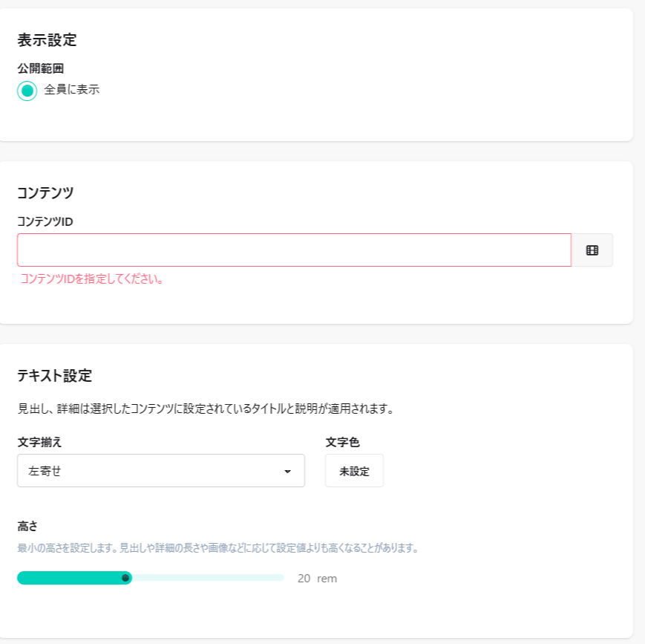Select the 全員に表示 radio button
This screenshot has height=644, width=645.
coord(27,91)
